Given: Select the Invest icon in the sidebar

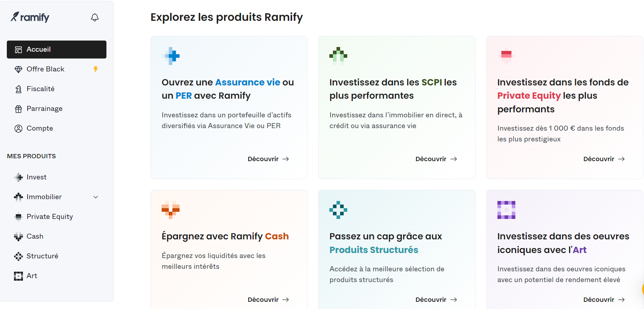Looking at the screenshot, I should tap(18, 177).
